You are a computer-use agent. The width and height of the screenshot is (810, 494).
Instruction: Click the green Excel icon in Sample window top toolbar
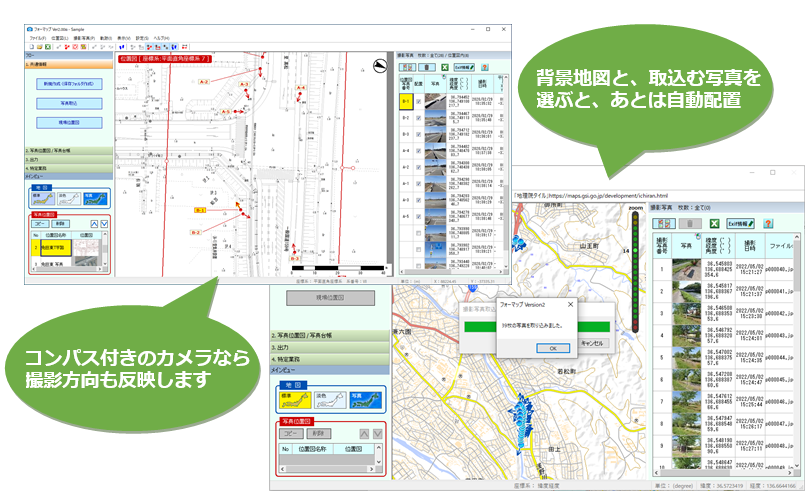click(x=48, y=47)
